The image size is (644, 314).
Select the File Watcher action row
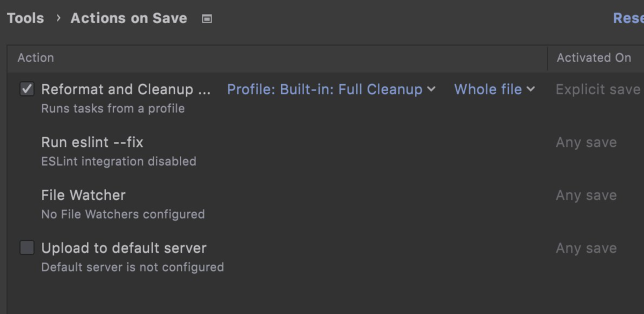[x=83, y=195]
